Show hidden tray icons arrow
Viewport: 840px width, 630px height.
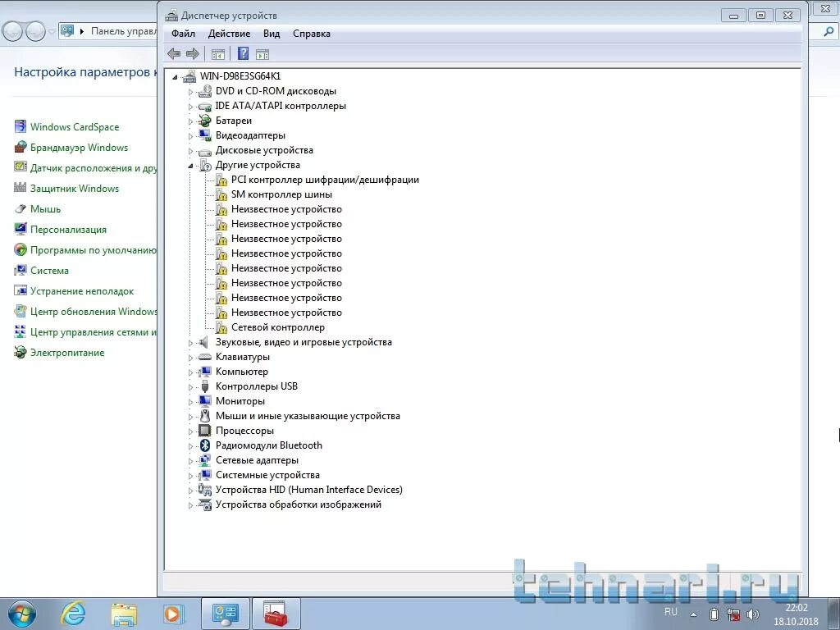[694, 614]
